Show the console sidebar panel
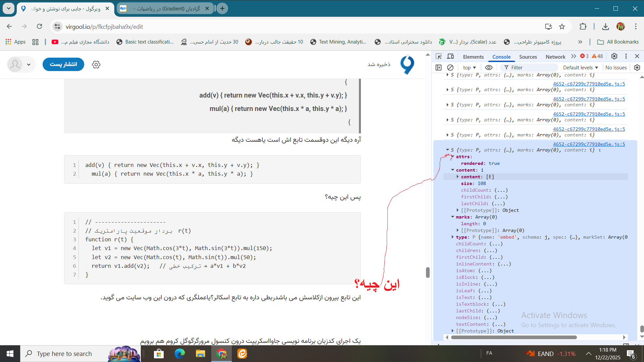The height and width of the screenshot is (362, 644). point(438,67)
